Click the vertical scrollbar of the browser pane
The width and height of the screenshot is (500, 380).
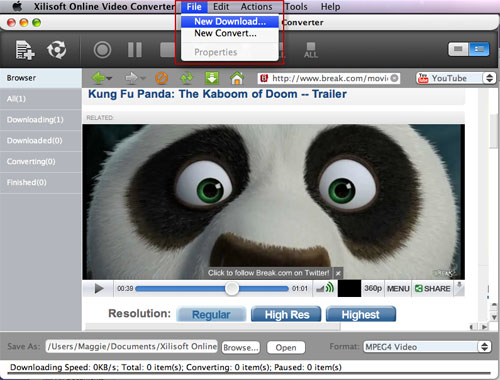493,131
